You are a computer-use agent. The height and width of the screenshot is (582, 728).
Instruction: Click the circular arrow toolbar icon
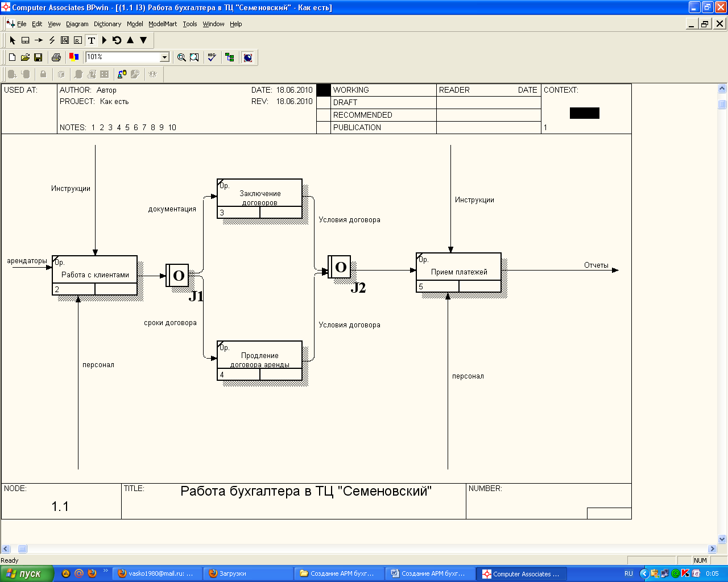[117, 40]
